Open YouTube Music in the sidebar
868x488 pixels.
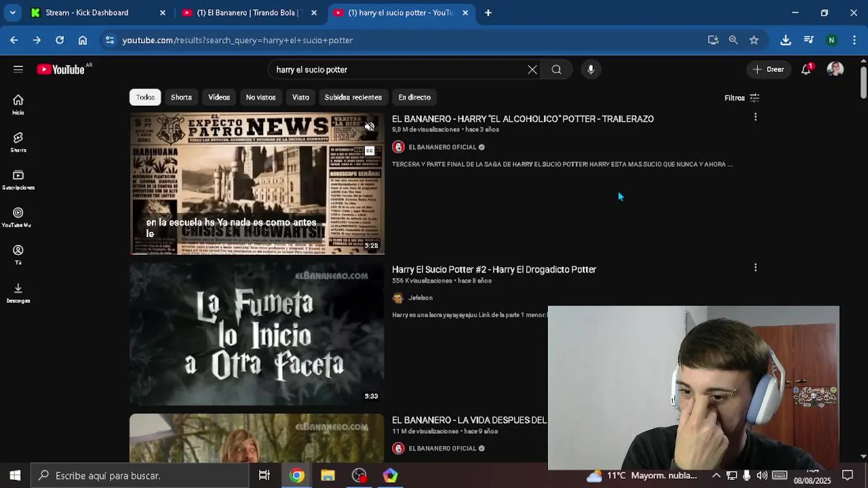[x=18, y=217]
